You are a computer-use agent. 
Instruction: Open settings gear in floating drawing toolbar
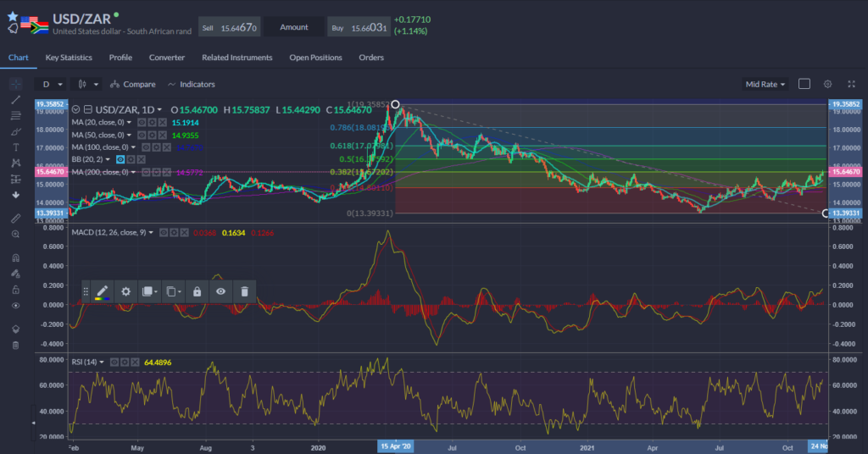click(x=125, y=291)
